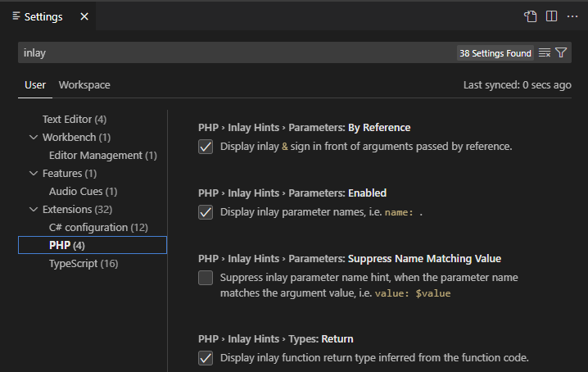Click the Settings tab list icon
The width and height of the screenshot is (588, 372).
pyautogui.click(x=16, y=16)
